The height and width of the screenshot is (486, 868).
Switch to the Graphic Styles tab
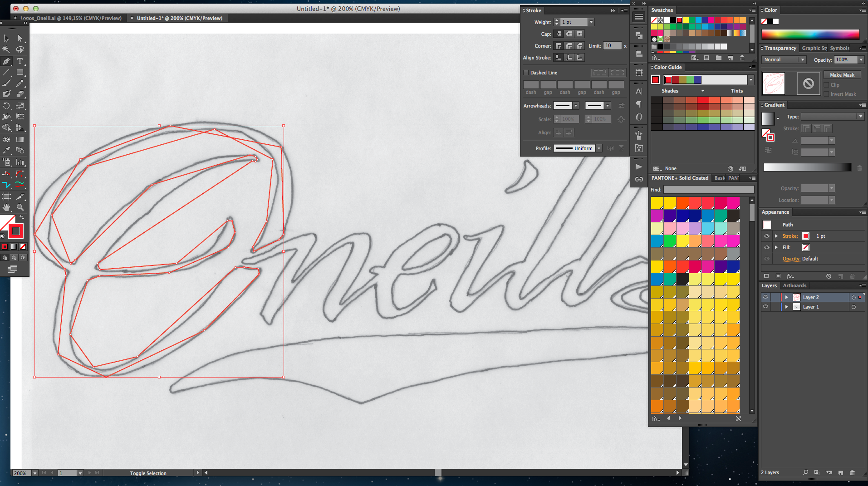coord(814,48)
